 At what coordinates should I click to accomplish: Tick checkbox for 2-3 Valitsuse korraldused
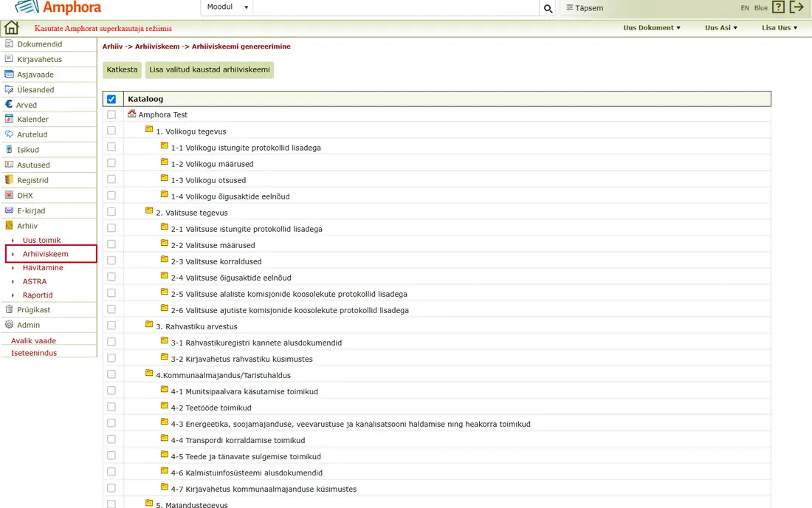[111, 261]
